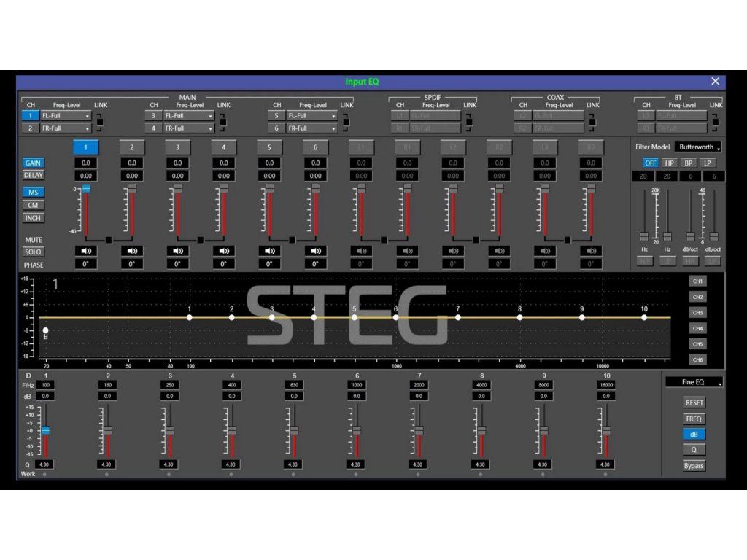Mute channel 5 with its speaker icon
747x560 pixels.
[270, 251]
